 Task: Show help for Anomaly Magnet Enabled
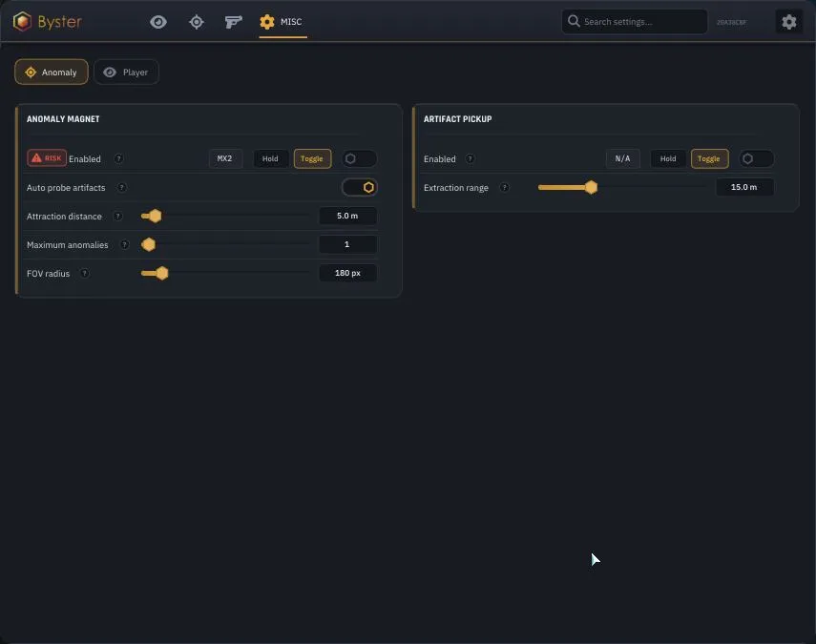click(x=118, y=158)
